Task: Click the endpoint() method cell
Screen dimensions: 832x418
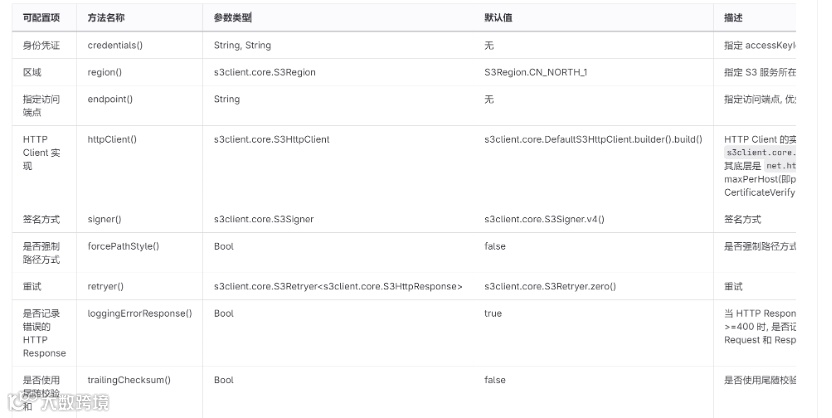Action: pos(110,99)
